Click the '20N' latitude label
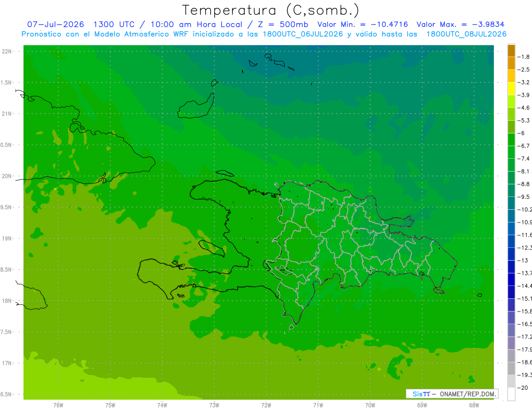532x411 pixels. (x=7, y=176)
